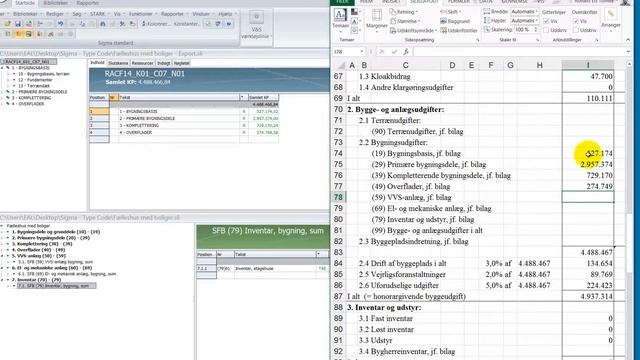The width and height of the screenshot is (640, 360).
Task: Expand the formula bar with the arrow
Action: click(x=628, y=52)
